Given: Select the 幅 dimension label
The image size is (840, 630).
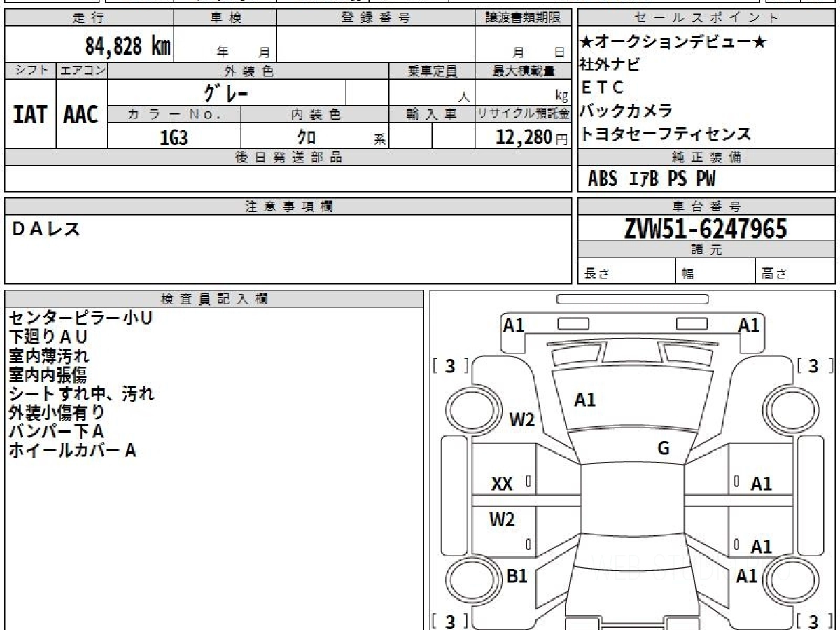Looking at the screenshot, I should click(x=688, y=275).
